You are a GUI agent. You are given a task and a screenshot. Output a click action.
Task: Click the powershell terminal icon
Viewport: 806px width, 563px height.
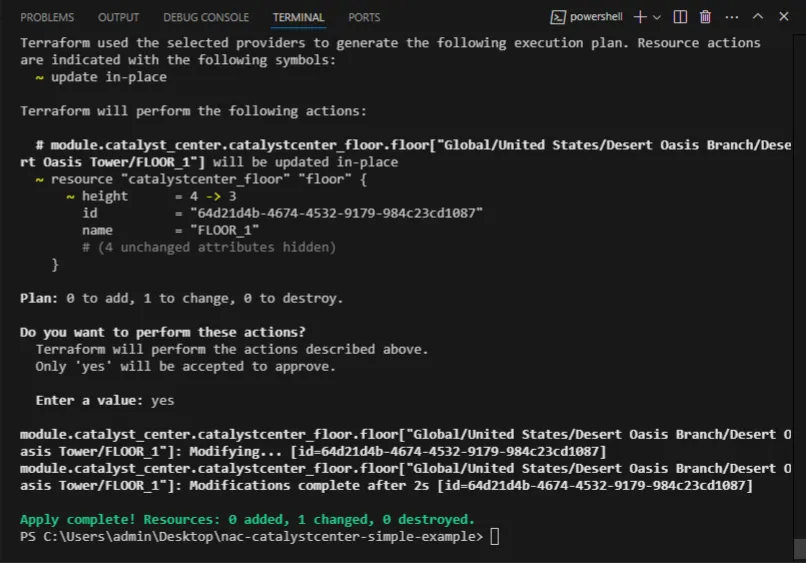[x=558, y=17]
